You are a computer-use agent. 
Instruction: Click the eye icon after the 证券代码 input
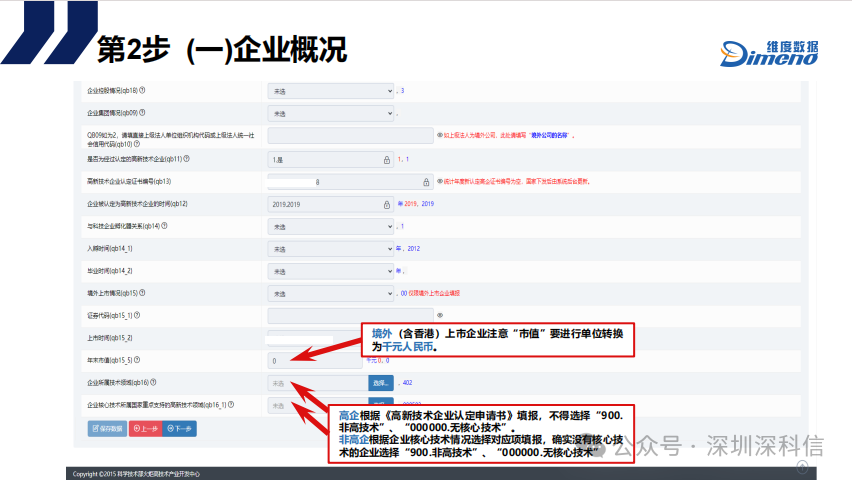click(440, 315)
